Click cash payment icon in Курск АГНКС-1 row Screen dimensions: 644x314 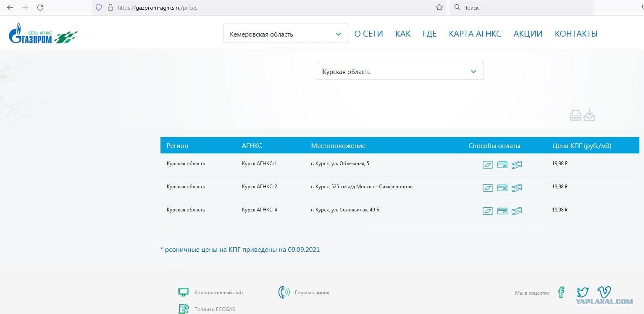click(517, 165)
